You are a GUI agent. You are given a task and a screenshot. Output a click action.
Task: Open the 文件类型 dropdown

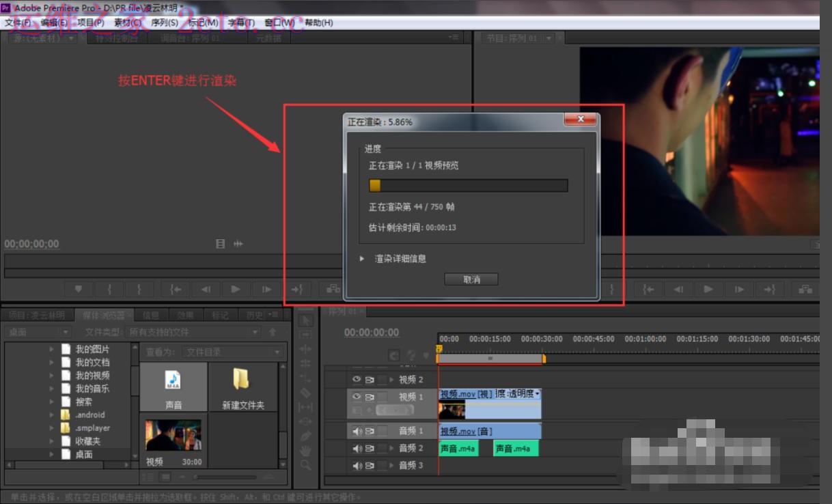click(193, 332)
